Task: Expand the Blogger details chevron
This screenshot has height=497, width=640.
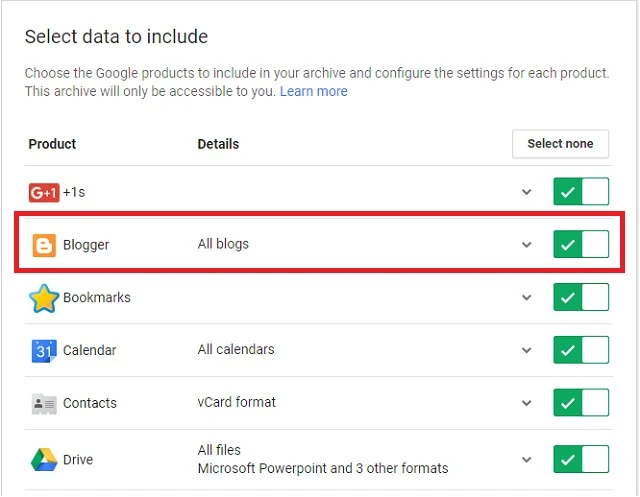Action: pos(527,245)
